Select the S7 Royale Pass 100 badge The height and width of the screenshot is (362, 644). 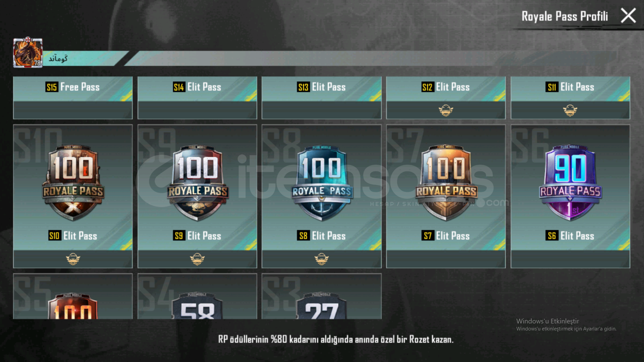(x=446, y=183)
